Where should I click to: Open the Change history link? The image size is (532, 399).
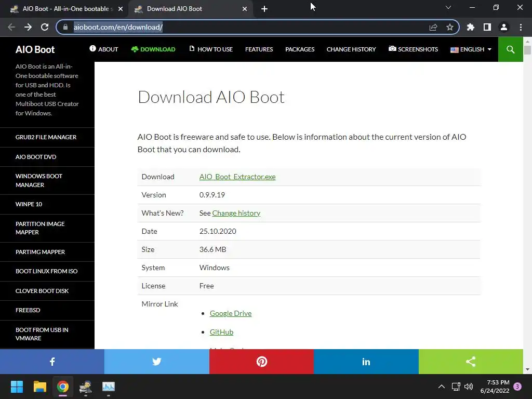tap(236, 213)
